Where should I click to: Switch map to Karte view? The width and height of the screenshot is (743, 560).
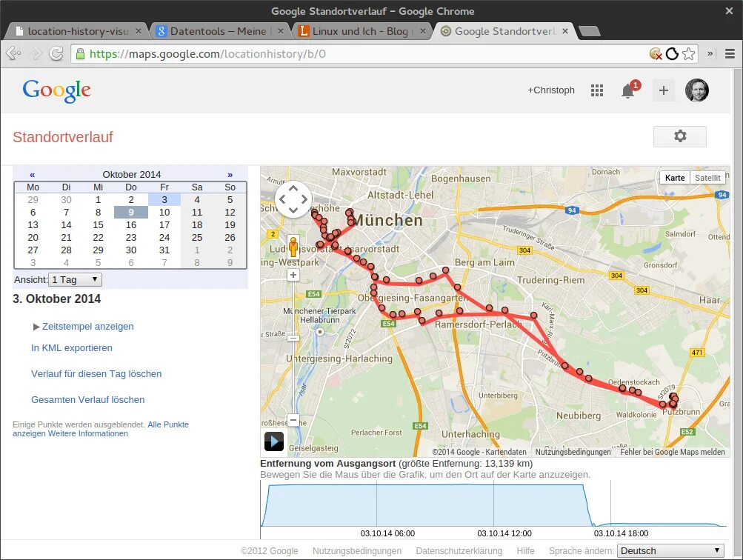click(675, 178)
